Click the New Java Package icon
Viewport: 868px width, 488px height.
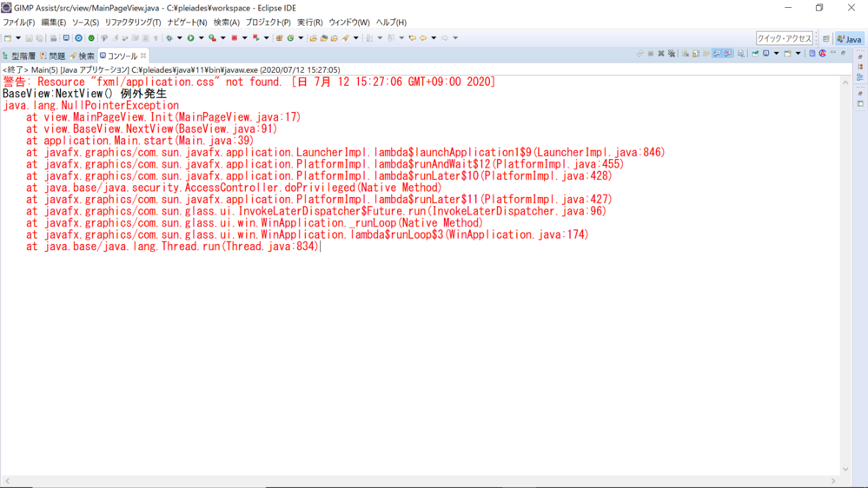pos(279,38)
